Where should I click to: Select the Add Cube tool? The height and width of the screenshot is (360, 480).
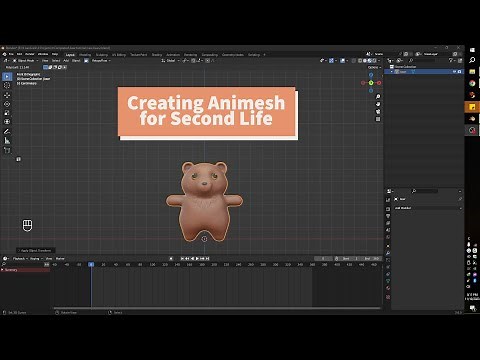click(x=7, y=150)
